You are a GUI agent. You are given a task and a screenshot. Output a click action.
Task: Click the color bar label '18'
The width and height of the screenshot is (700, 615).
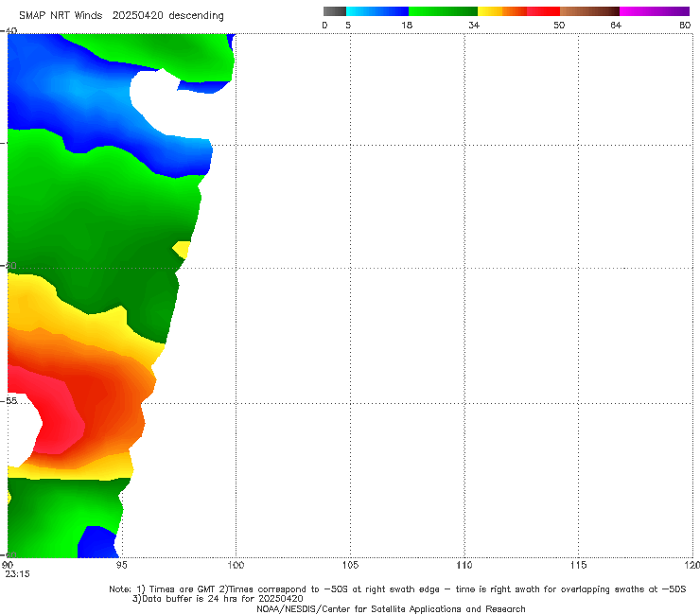coord(407,25)
